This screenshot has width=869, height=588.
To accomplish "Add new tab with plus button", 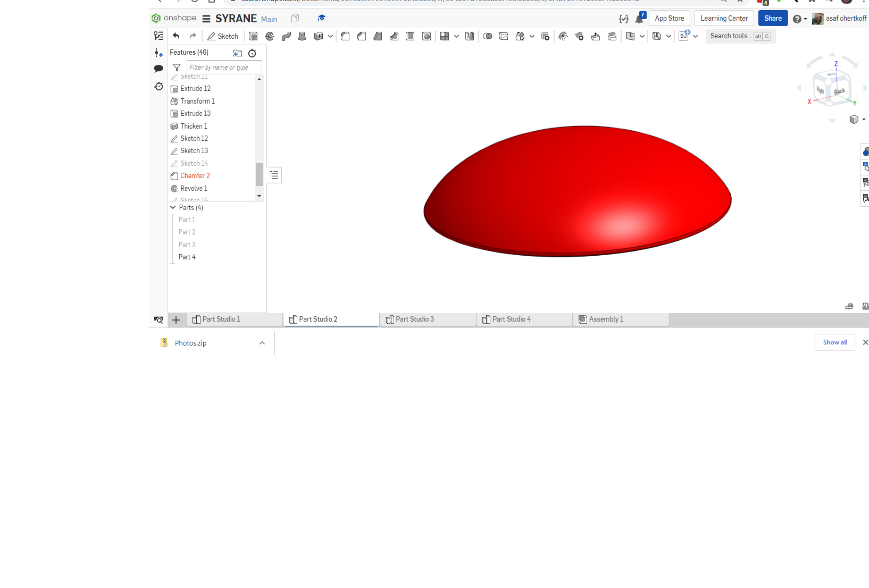I will pyautogui.click(x=176, y=320).
